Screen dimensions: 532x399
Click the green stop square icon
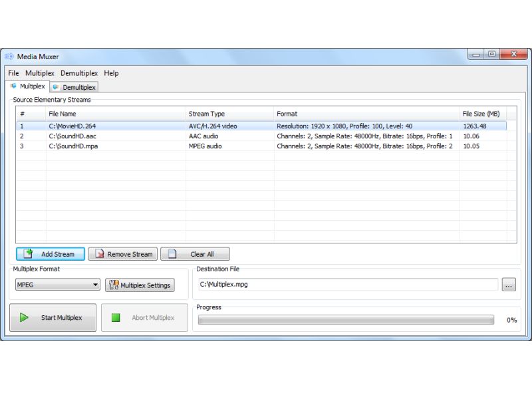[116, 318]
